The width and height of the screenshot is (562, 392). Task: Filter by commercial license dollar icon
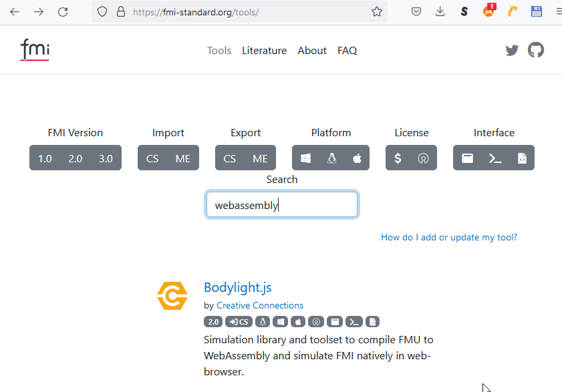tap(398, 158)
